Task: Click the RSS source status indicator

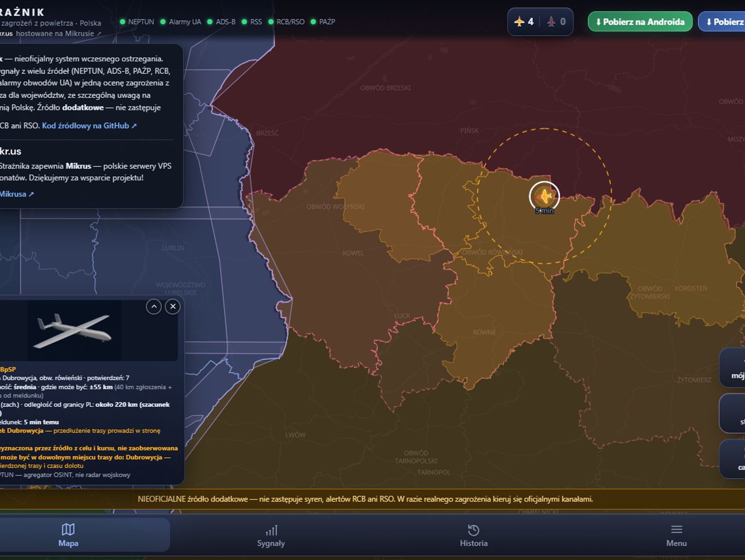Action: (252, 22)
